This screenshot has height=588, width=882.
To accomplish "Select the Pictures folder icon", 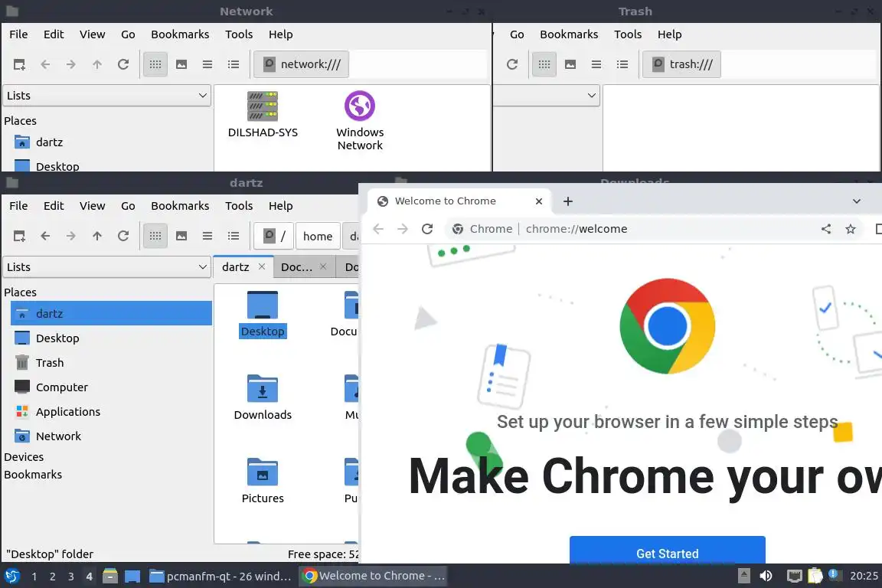I will pos(263,481).
